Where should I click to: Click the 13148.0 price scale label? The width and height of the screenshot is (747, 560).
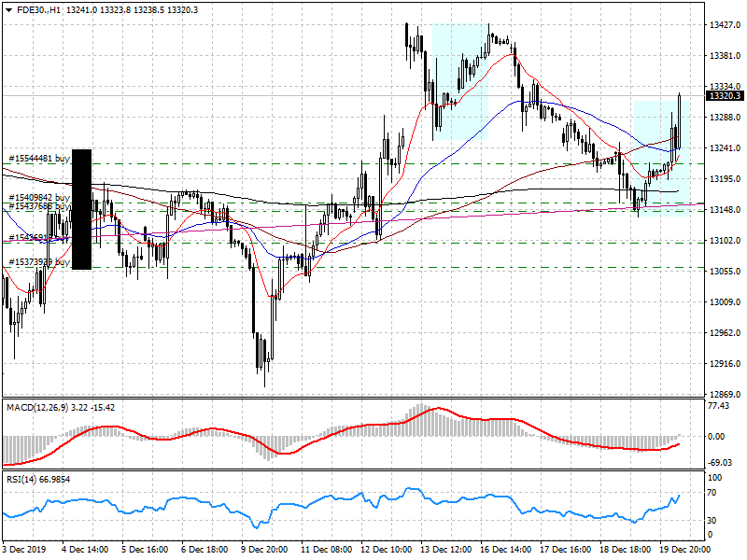pos(725,209)
